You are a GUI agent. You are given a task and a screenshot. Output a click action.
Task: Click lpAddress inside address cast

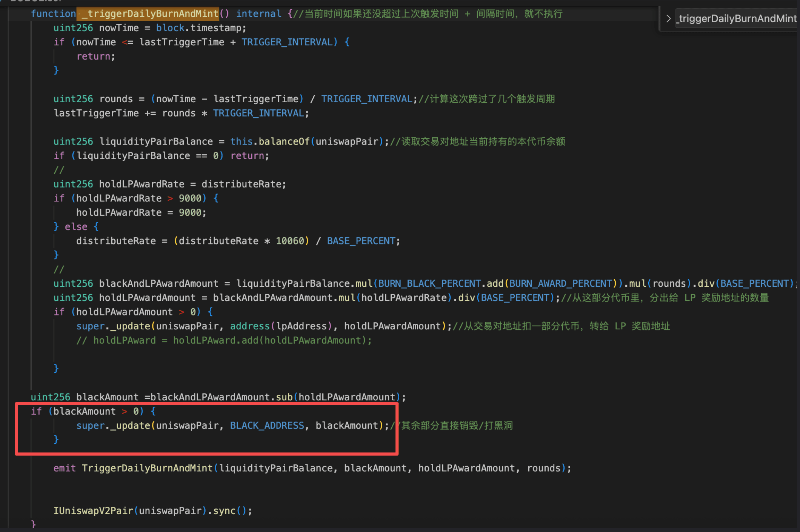(301, 326)
